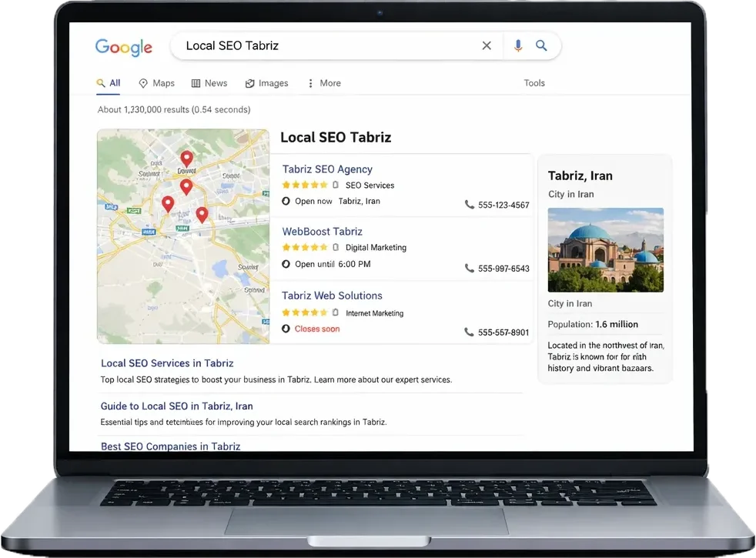Click the phone icon next to 555-997-6543
756x558 pixels.
pyautogui.click(x=469, y=268)
